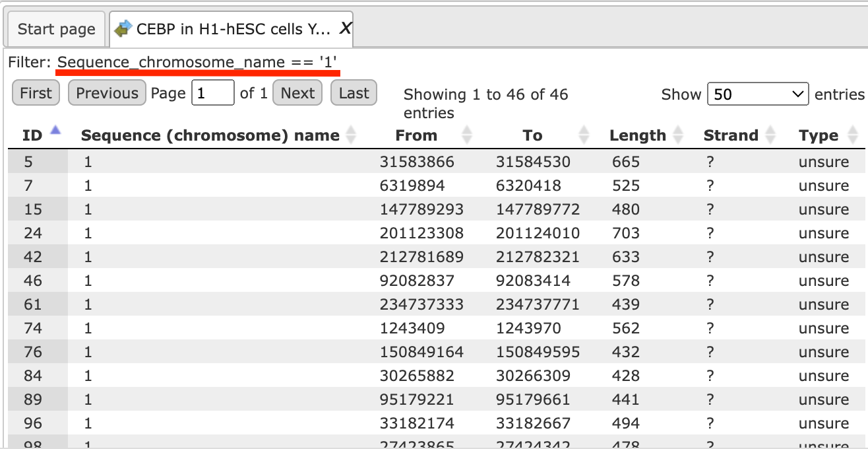Switch to the Start page tab
The height and width of the screenshot is (449, 868).
click(56, 29)
